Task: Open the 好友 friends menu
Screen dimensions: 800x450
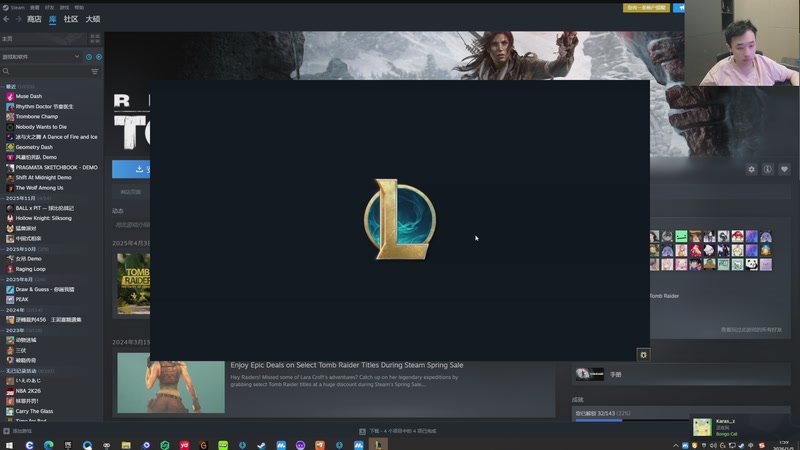Action: coord(49,8)
